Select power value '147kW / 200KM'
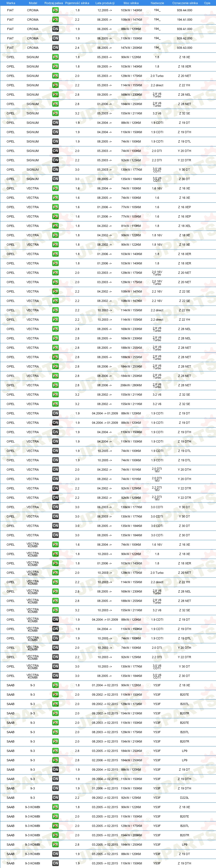 (x=131, y=48)
